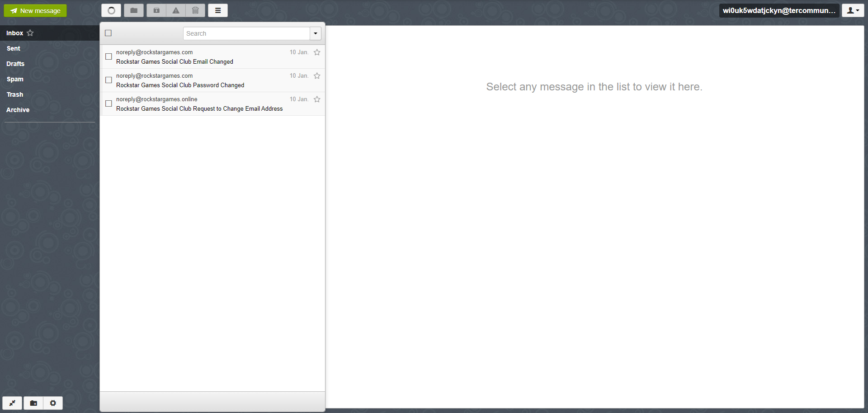This screenshot has width=868, height=413.
Task: Click the account email address label
Action: tap(779, 10)
